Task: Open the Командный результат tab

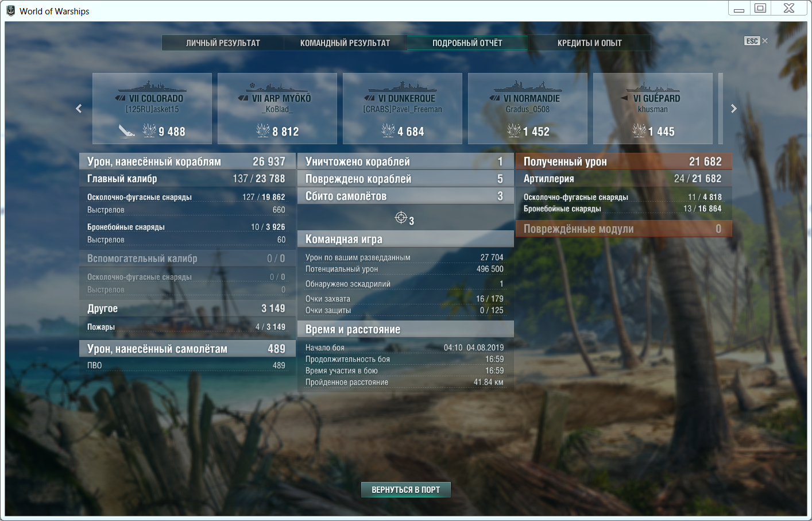Action: 345,43
